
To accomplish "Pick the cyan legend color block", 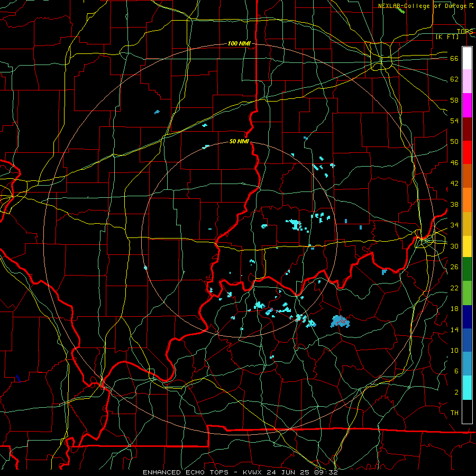I will tap(467, 388).
